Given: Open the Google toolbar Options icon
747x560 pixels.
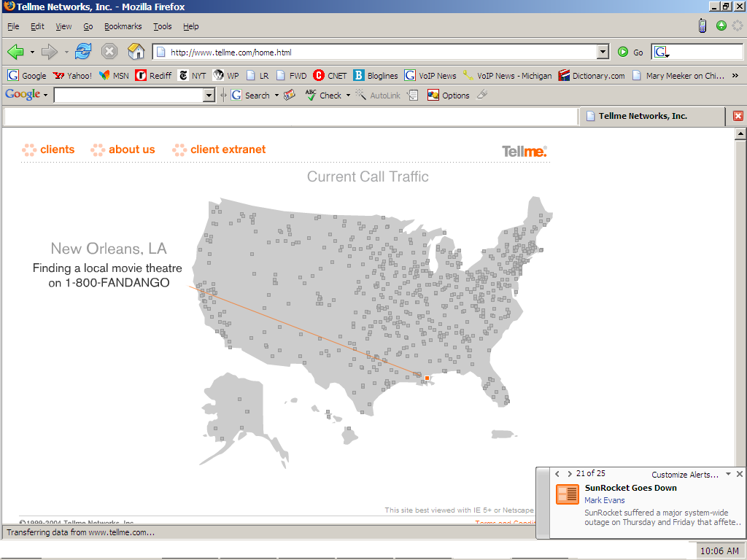Looking at the screenshot, I should coord(433,95).
